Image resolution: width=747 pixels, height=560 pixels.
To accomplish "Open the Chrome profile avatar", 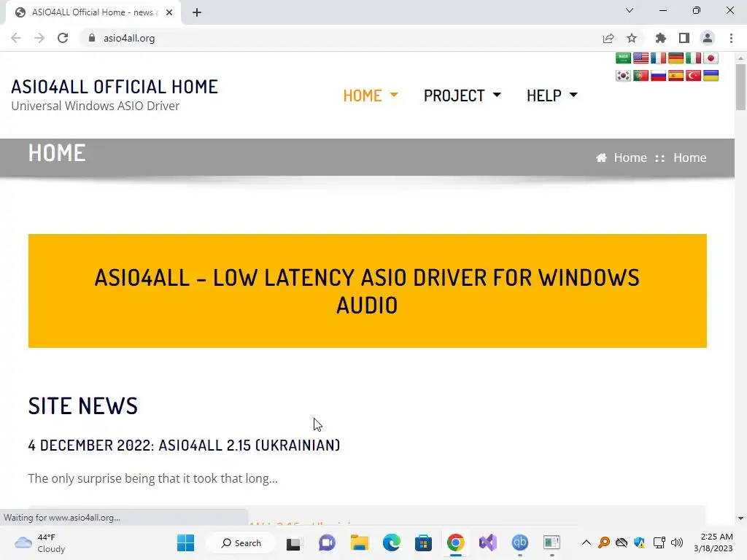I will click(708, 38).
